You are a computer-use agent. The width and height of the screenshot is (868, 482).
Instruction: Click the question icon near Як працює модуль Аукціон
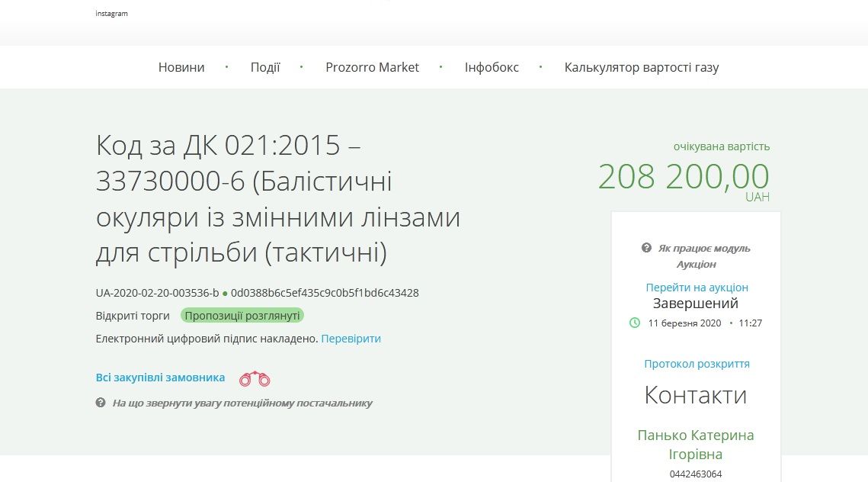click(x=646, y=248)
